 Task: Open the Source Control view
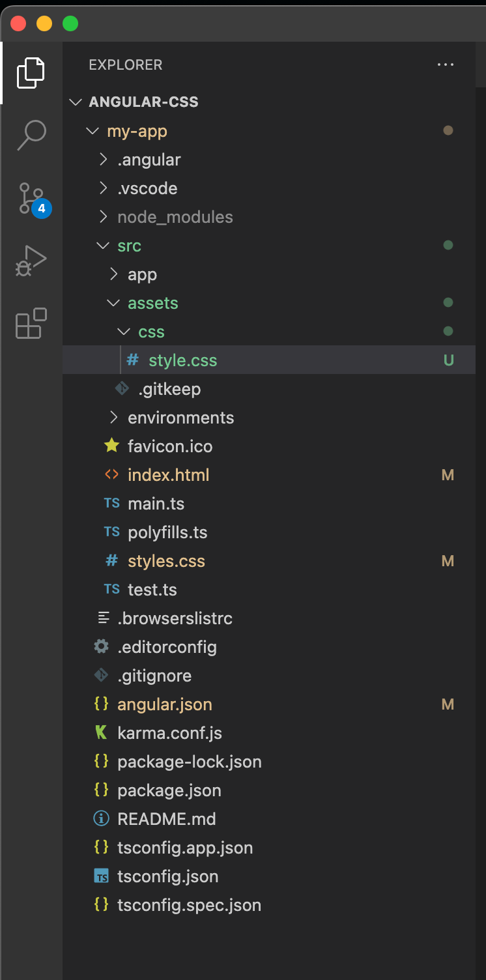pyautogui.click(x=30, y=197)
